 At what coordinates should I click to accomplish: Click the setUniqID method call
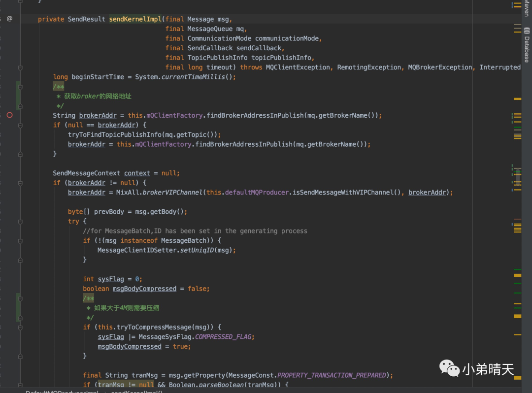point(197,250)
